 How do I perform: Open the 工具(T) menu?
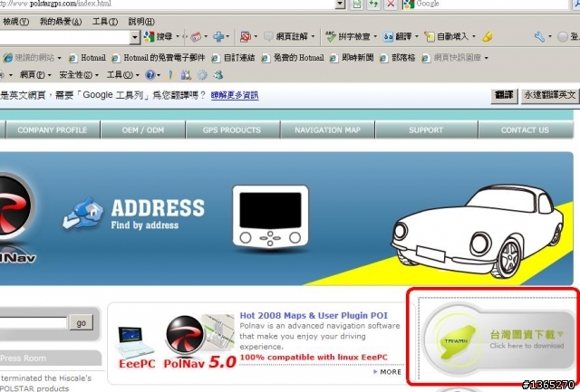tap(105, 22)
